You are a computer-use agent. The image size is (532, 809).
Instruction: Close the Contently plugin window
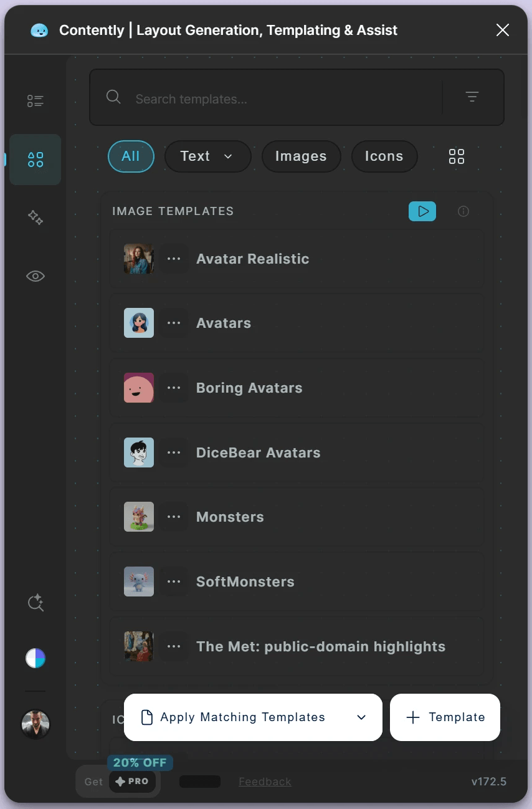(x=503, y=30)
